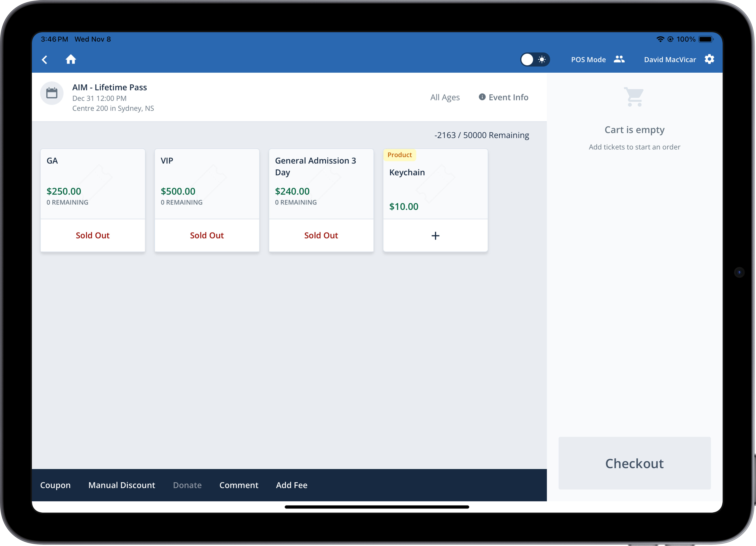
Task: Add a Keychain with the plus icon
Action: tap(435, 236)
